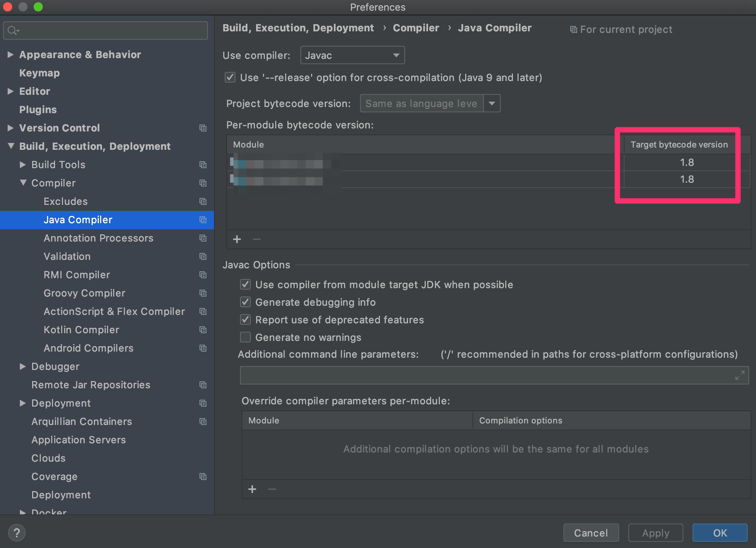Uncheck Generate debugging info

coord(245,302)
